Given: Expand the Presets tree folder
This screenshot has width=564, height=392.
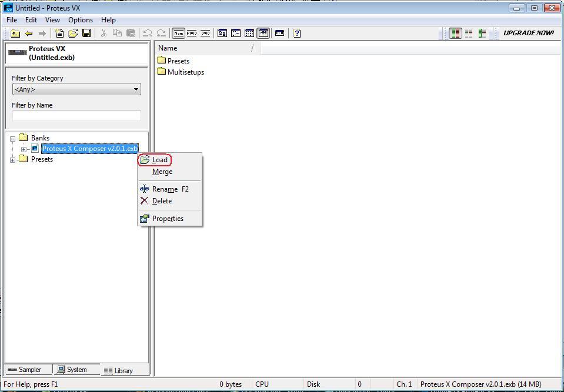Looking at the screenshot, I should tap(12, 160).
